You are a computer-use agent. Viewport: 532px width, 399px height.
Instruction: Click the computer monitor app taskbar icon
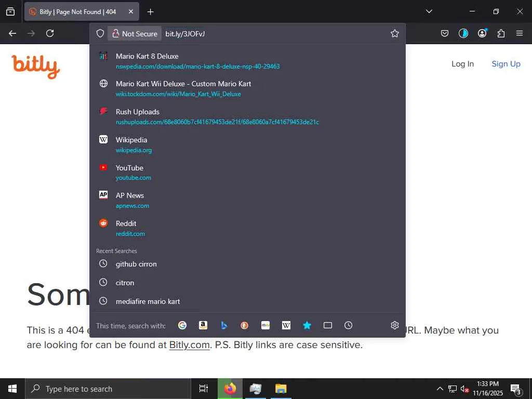pos(256,389)
